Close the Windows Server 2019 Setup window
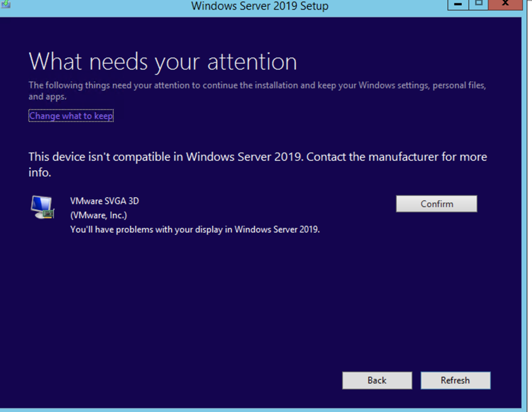 click(505, 4)
